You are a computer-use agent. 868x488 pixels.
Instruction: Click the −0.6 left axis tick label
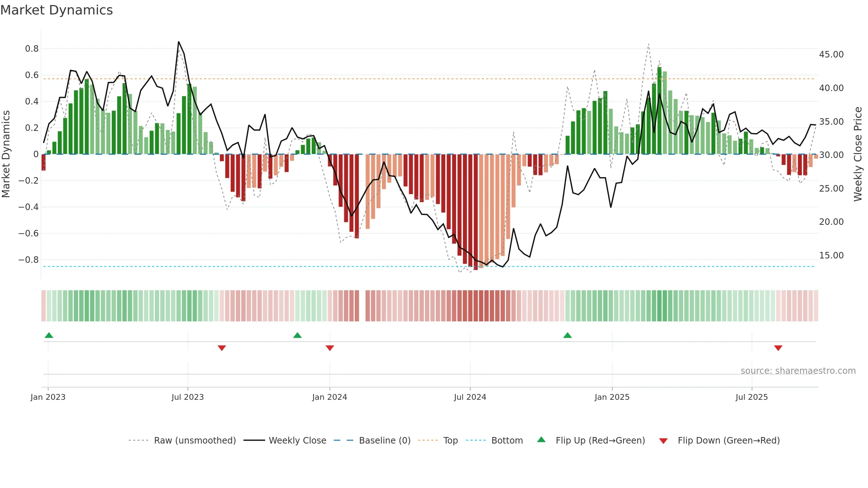tap(29, 234)
